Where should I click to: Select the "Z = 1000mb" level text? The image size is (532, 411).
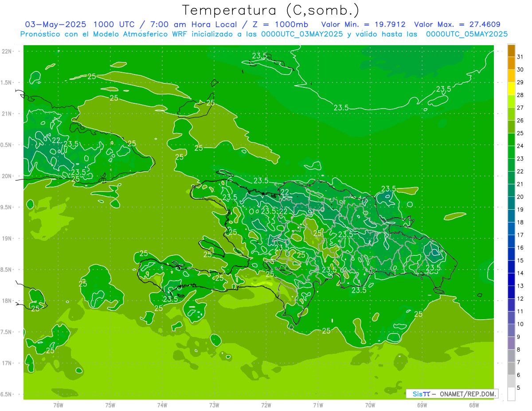click(281, 24)
